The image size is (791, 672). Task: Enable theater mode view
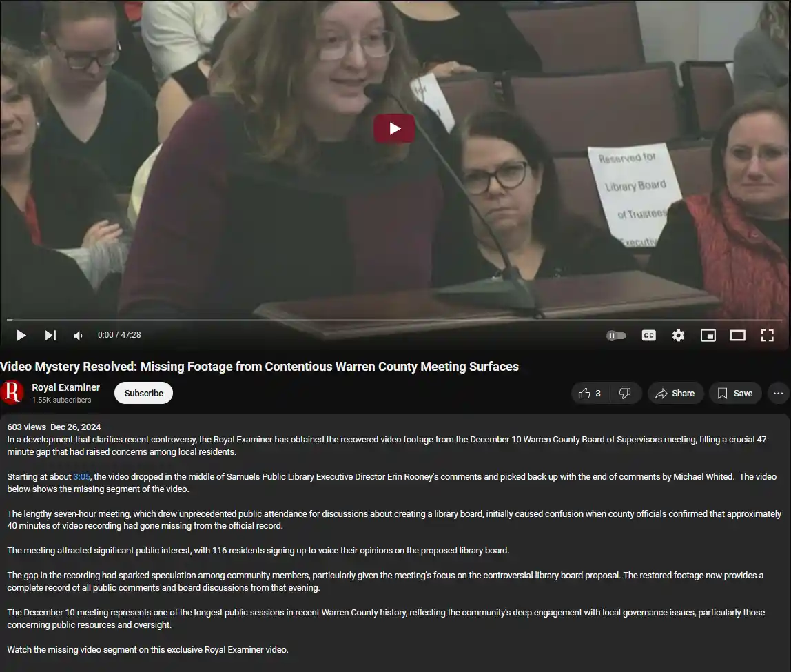(737, 335)
